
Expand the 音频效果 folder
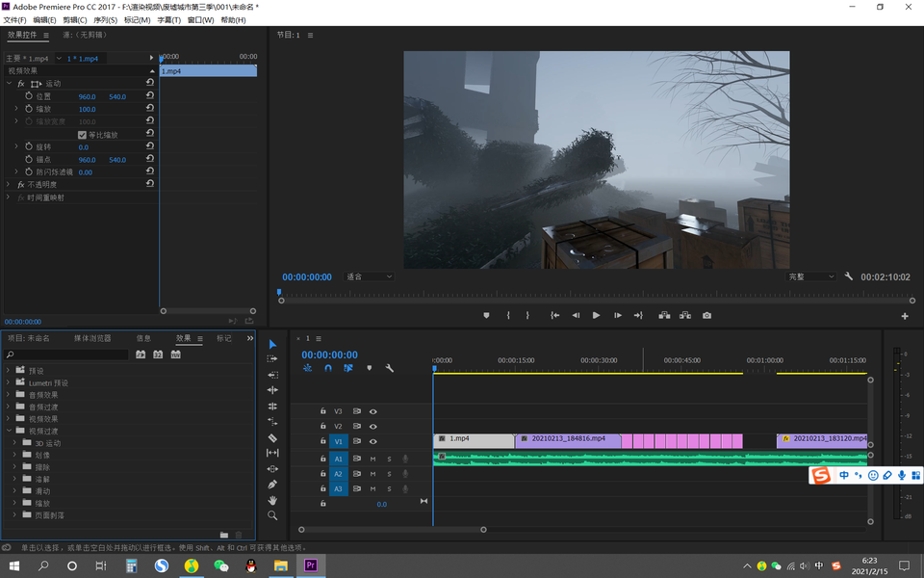click(8, 395)
